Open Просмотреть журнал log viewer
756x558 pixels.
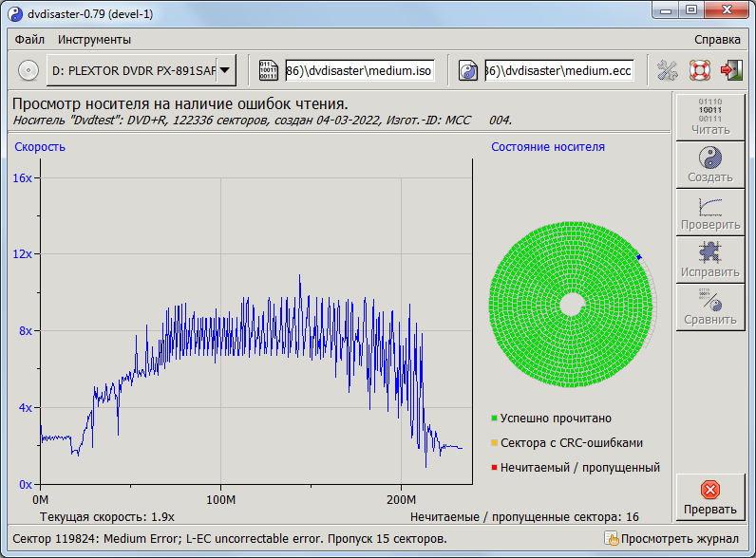672,539
